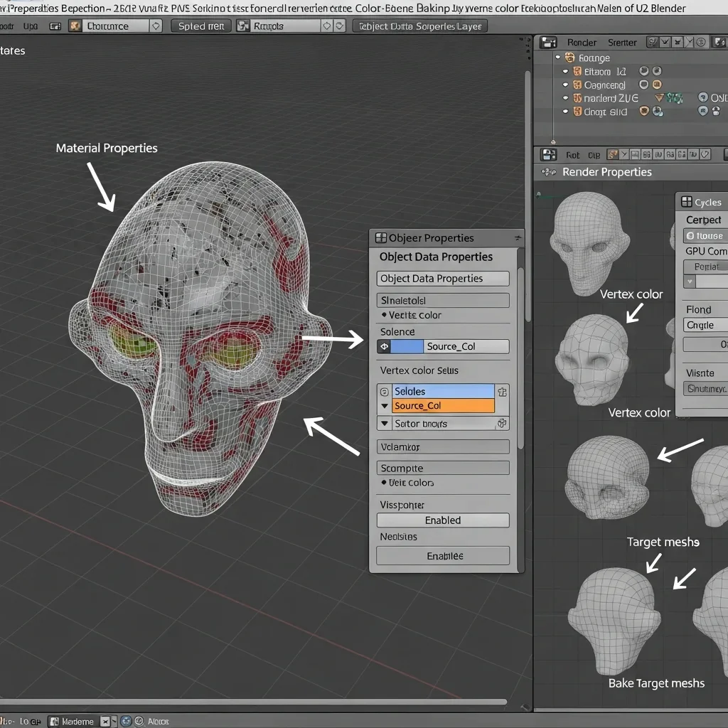Click the icon right of Sortor bnovrs
Image resolution: width=728 pixels, height=728 pixels.
(x=502, y=423)
